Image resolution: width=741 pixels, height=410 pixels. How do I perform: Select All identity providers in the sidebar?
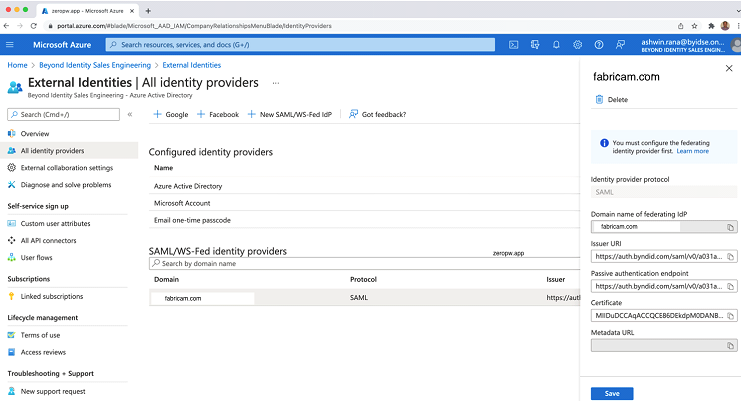pyautogui.click(x=52, y=151)
